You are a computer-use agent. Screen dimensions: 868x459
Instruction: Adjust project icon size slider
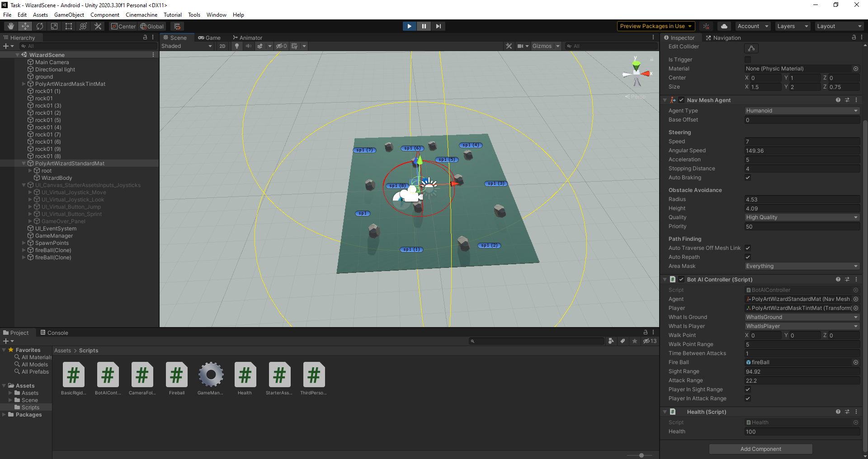[641, 455]
